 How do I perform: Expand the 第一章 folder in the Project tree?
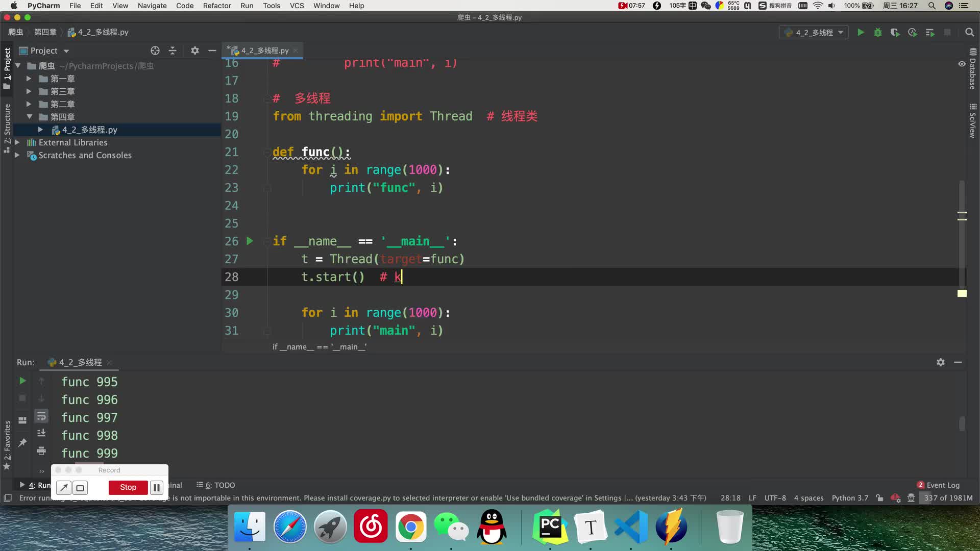pyautogui.click(x=29, y=79)
